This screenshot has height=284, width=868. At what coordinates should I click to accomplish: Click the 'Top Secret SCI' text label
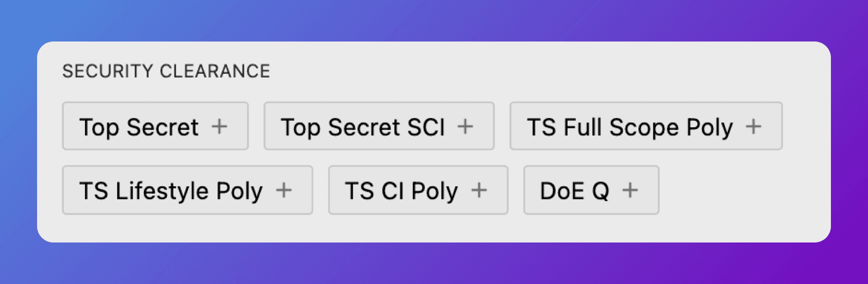(x=363, y=128)
